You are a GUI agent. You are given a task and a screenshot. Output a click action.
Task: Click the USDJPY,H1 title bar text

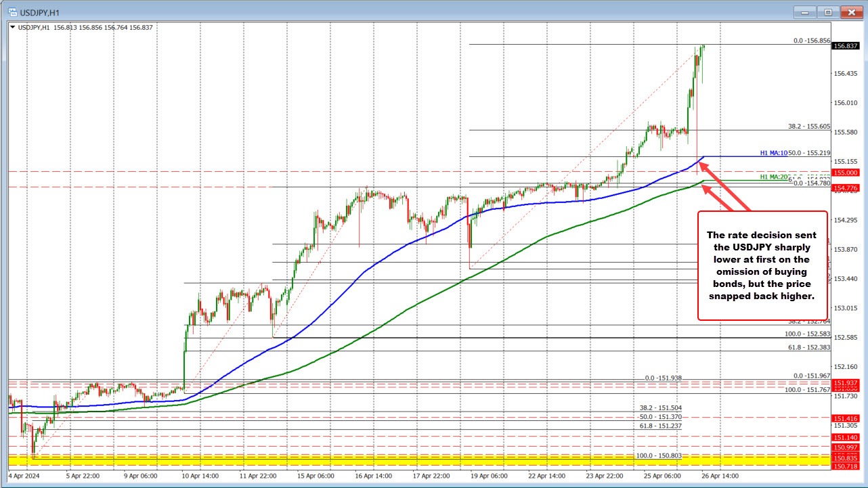point(44,12)
